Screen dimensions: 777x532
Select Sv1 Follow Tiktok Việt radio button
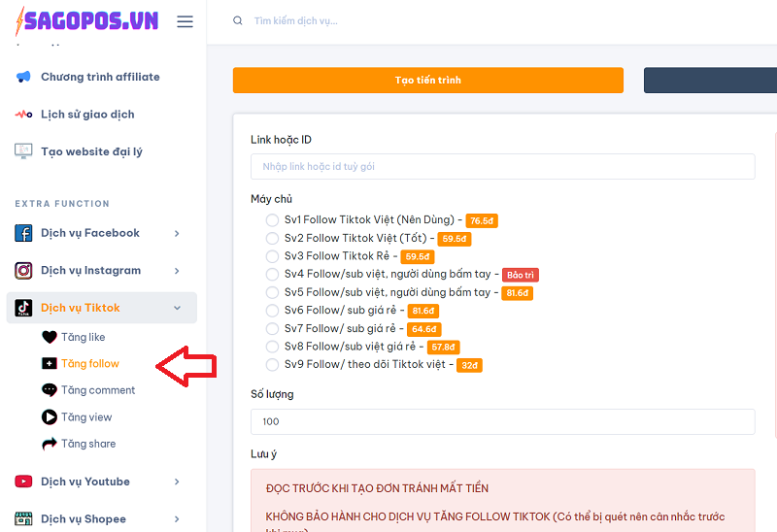[x=272, y=220]
